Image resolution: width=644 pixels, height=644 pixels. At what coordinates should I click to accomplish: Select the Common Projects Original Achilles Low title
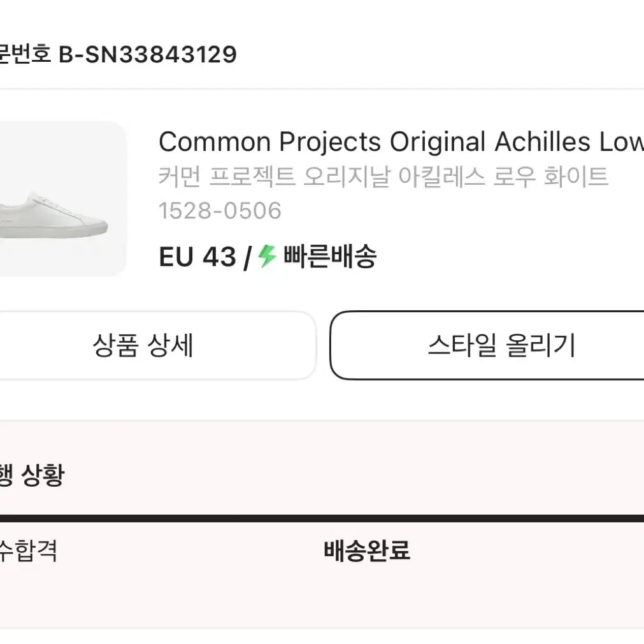pos(401,142)
